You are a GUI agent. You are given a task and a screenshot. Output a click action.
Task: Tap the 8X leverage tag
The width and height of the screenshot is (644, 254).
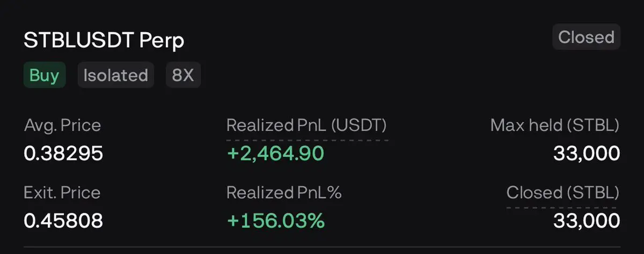coord(183,75)
